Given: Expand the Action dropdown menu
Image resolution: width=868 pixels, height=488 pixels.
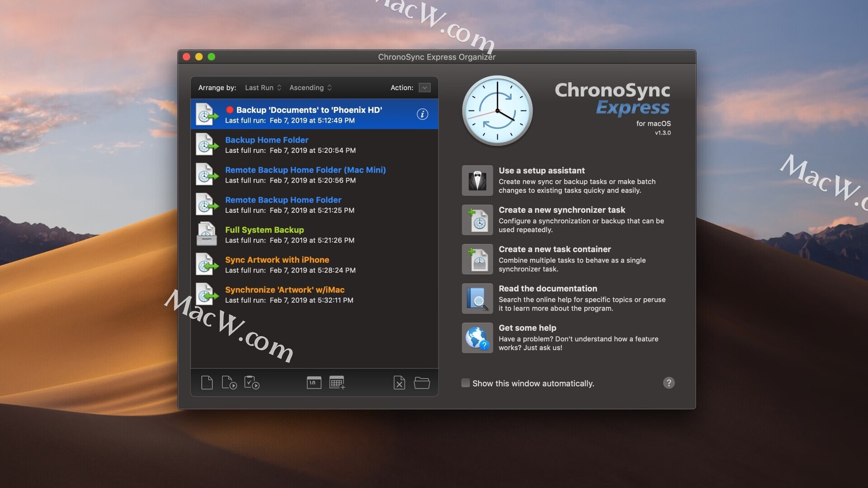Looking at the screenshot, I should click(425, 88).
